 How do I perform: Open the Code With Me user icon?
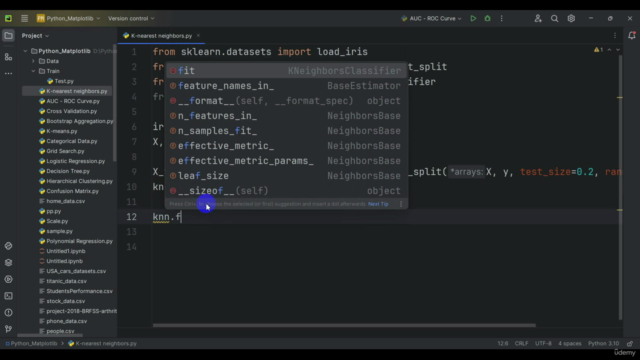click(x=538, y=18)
